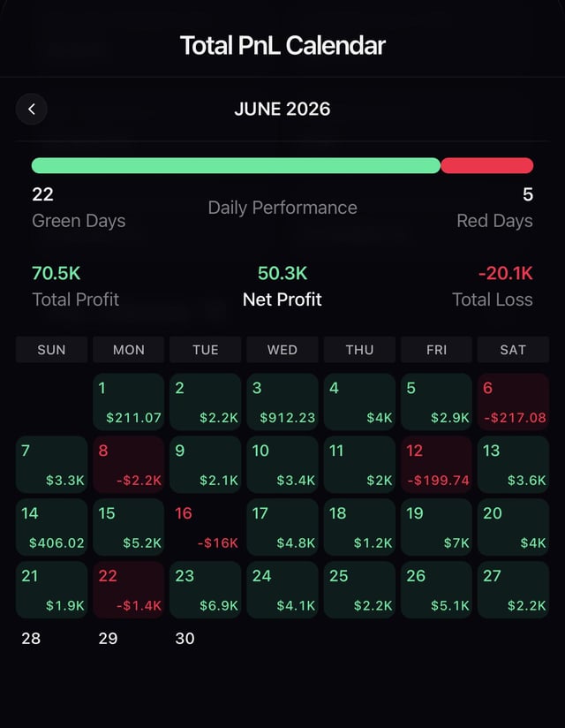Open June 20 day cell
Screen dimensions: 565x728
pos(514,527)
